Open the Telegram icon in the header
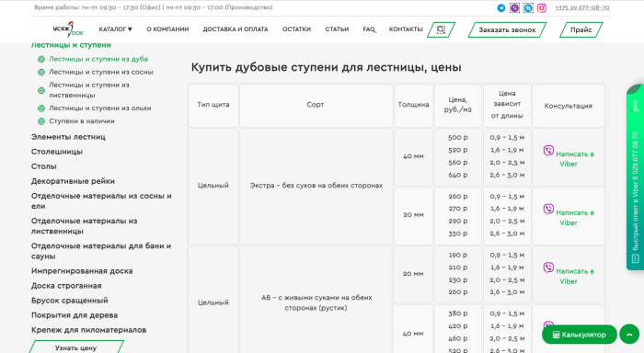 click(501, 7)
